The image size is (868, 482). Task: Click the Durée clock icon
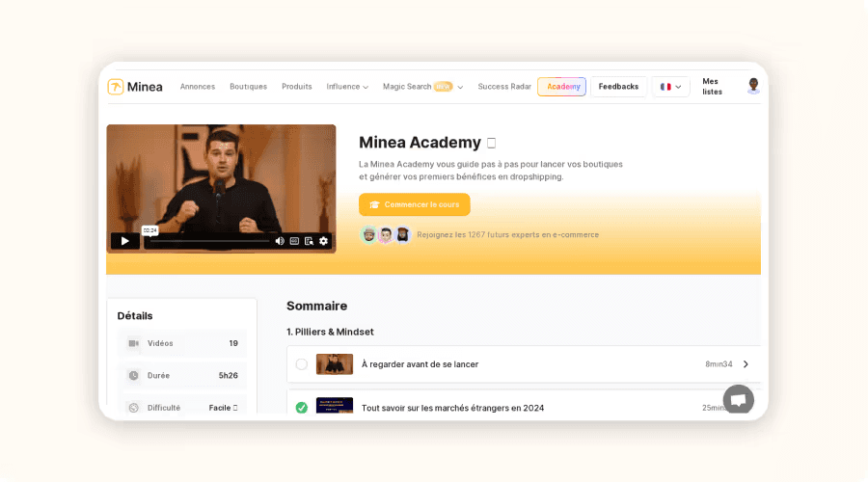pos(133,376)
